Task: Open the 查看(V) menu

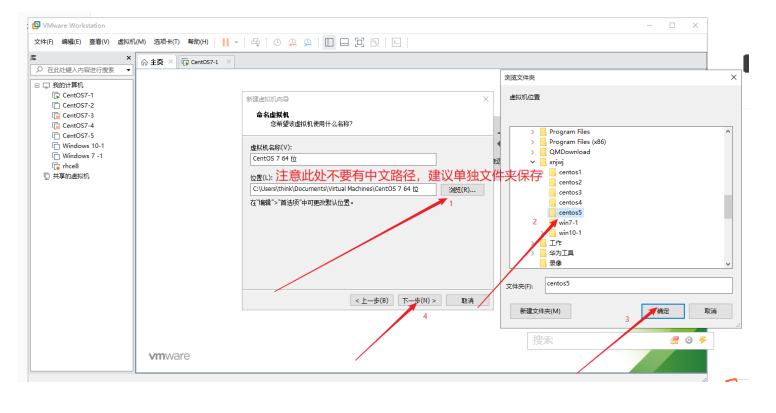Action: click(x=99, y=42)
